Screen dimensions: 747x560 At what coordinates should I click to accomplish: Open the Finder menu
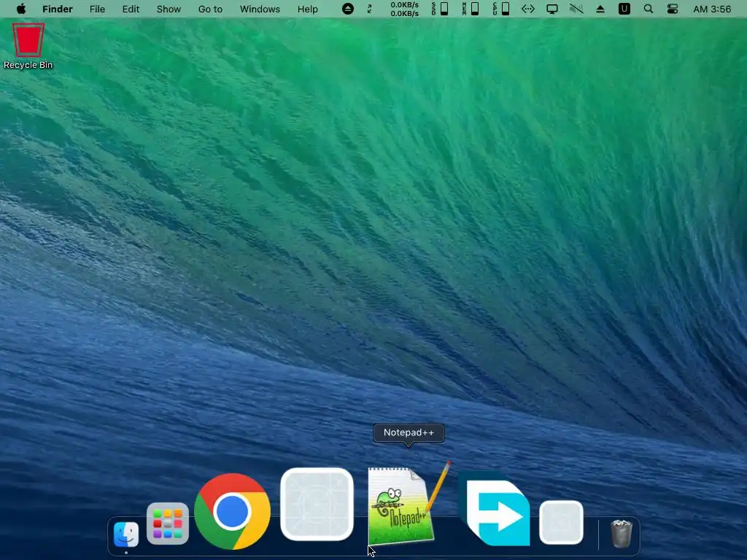57,9
